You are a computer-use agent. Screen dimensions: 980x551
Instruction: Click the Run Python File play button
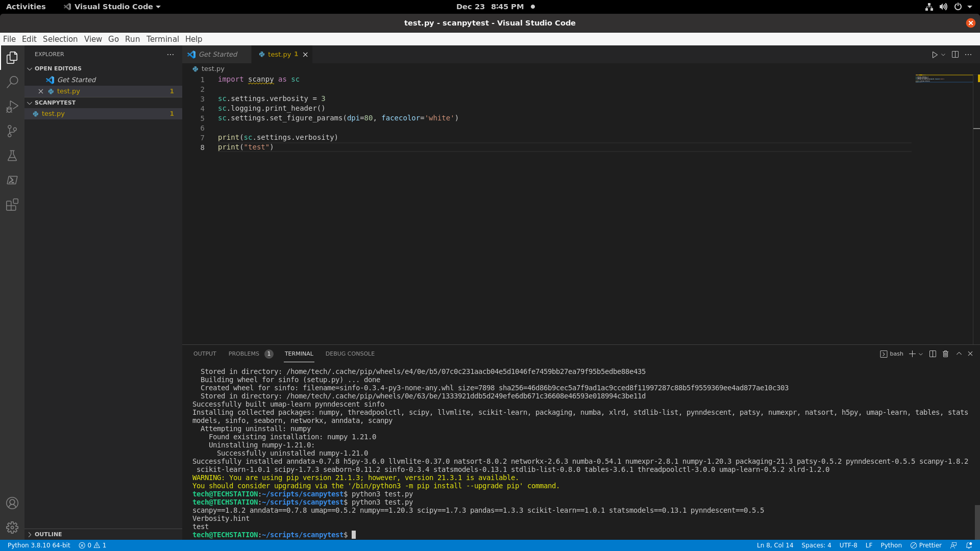coord(935,55)
